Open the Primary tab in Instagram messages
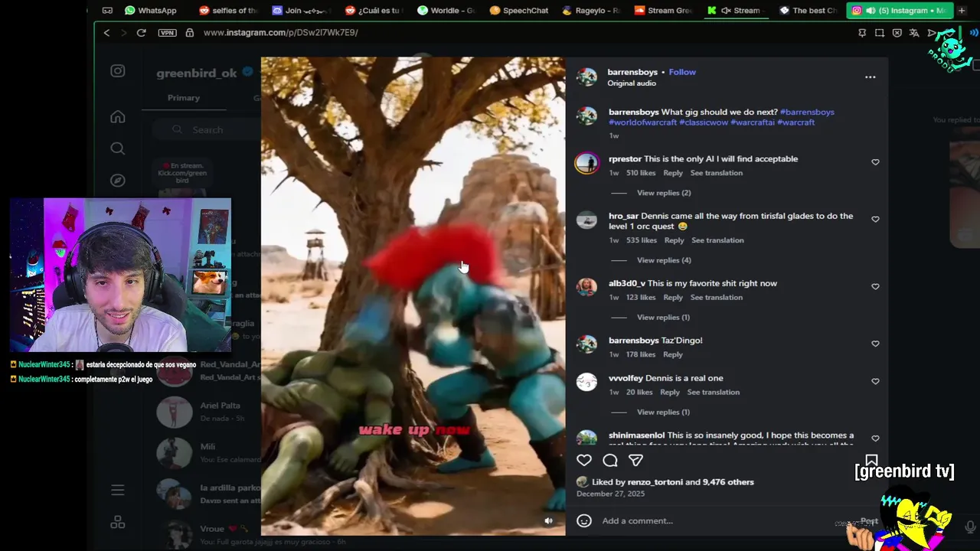Image resolution: width=980 pixels, height=551 pixels. 184,98
